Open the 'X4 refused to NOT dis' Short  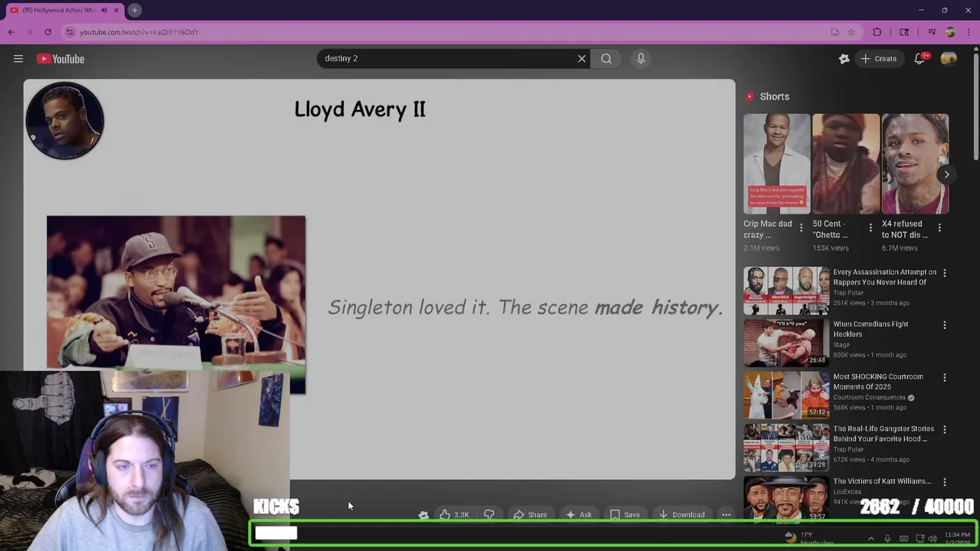coord(915,164)
